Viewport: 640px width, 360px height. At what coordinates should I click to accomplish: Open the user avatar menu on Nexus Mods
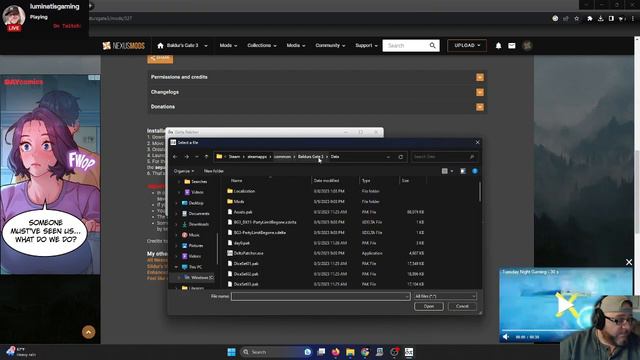pos(527,46)
